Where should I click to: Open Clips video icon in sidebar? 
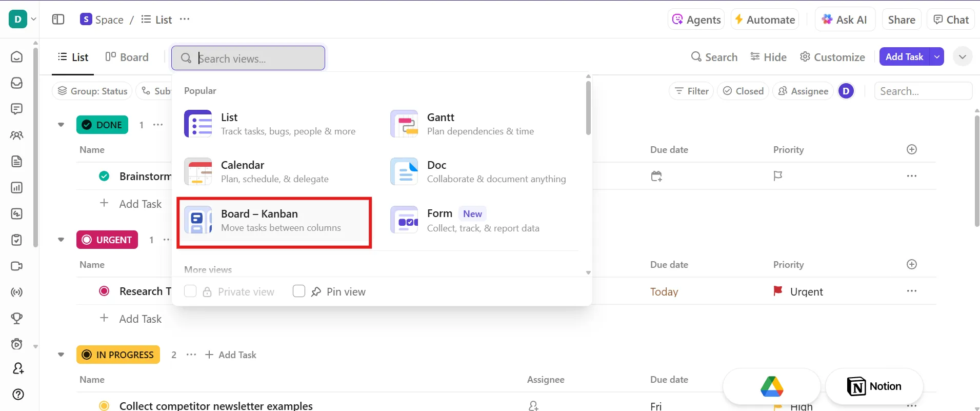coord(17,266)
